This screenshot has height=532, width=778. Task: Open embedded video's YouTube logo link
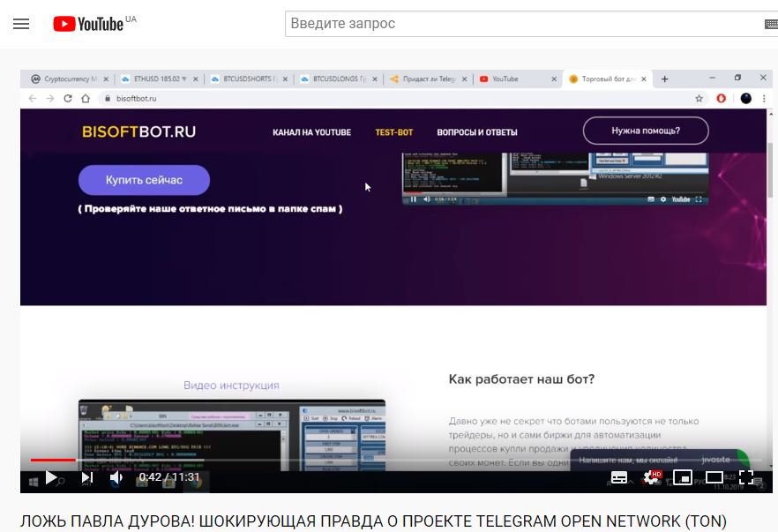681,199
